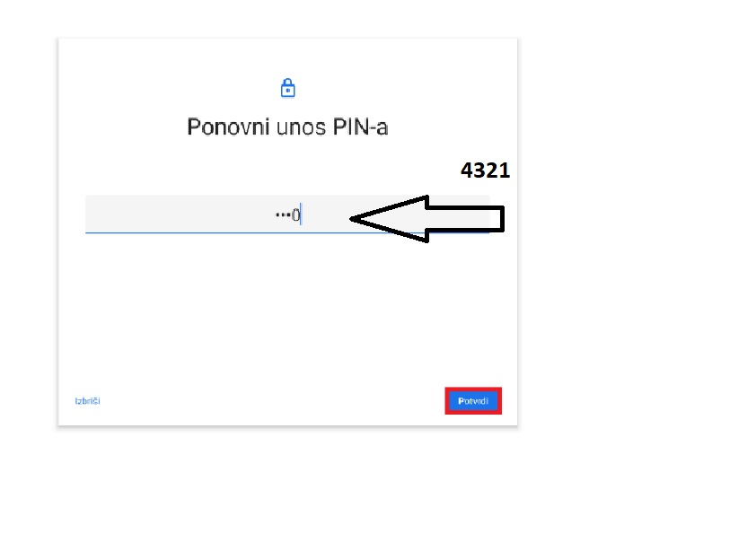Viewport: 756px width, 551px height.
Task: Click the word 'Ponovni' in title
Action: coord(227,127)
